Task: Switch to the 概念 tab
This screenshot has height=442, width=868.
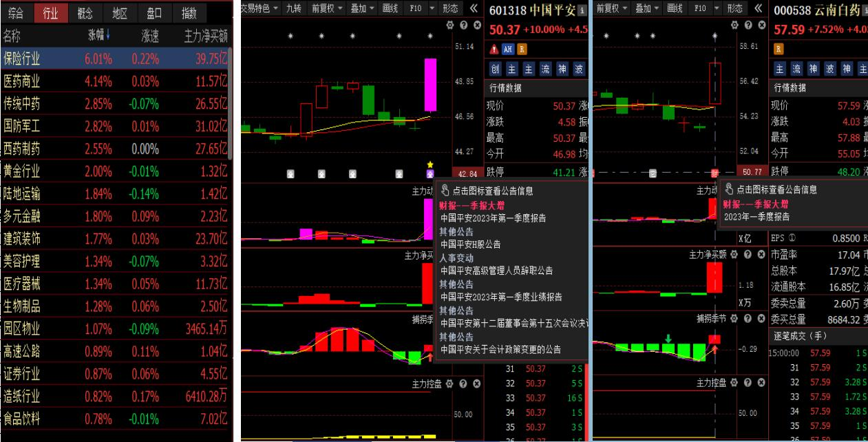Action: point(85,12)
